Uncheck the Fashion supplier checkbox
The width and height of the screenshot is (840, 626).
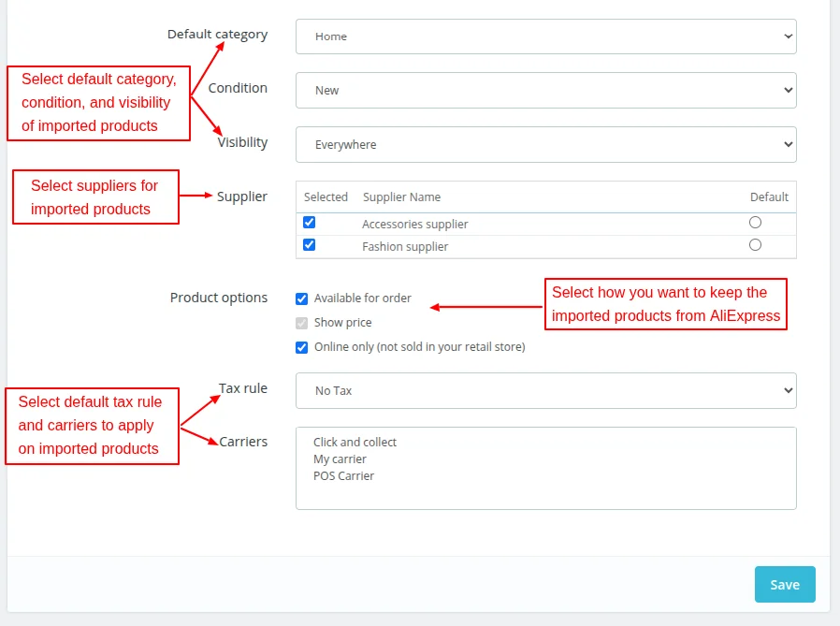[x=309, y=244]
